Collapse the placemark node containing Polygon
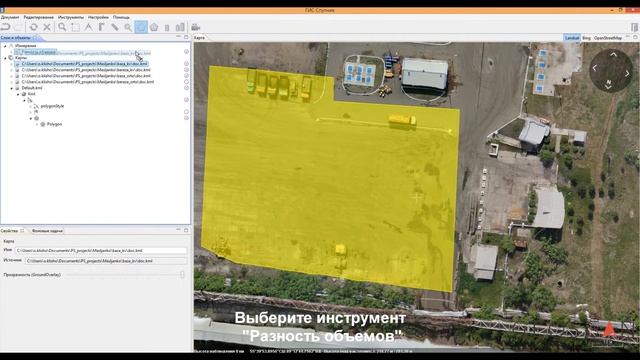Screen dimensions: 640x360 click(31, 118)
